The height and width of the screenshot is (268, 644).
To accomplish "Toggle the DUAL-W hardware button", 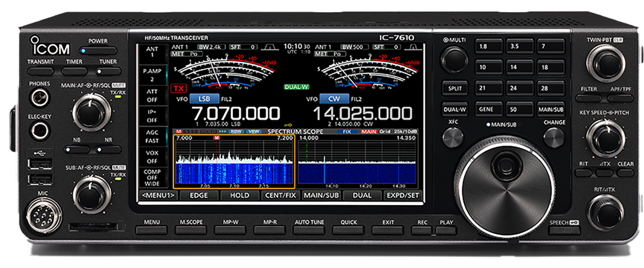I will click(455, 109).
